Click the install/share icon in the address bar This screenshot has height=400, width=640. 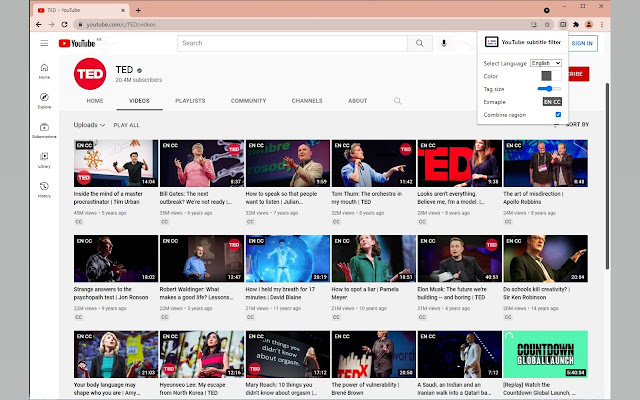[x=534, y=24]
